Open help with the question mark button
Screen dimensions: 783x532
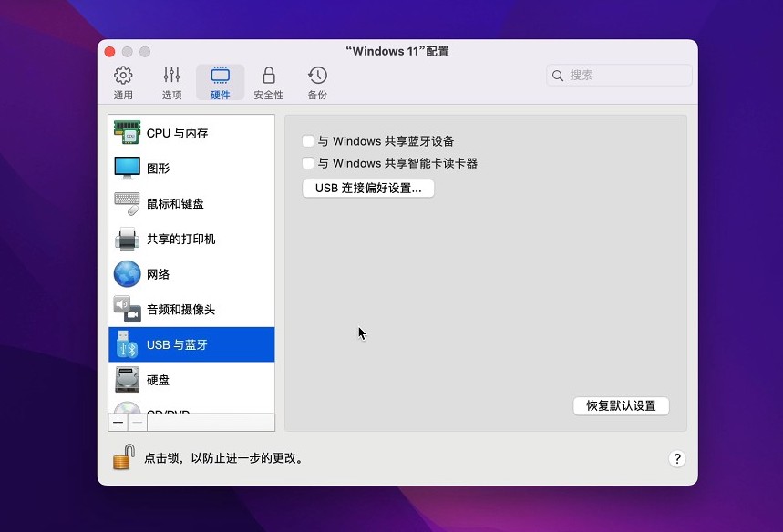(x=676, y=459)
